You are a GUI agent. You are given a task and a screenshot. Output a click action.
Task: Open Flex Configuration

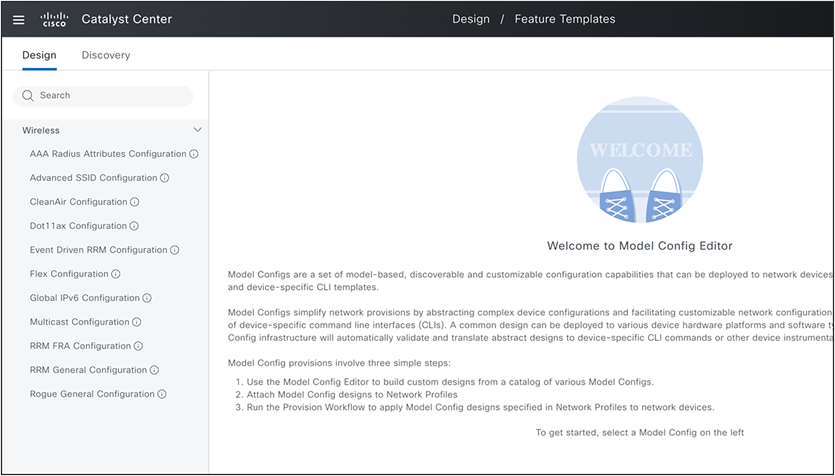(x=69, y=274)
